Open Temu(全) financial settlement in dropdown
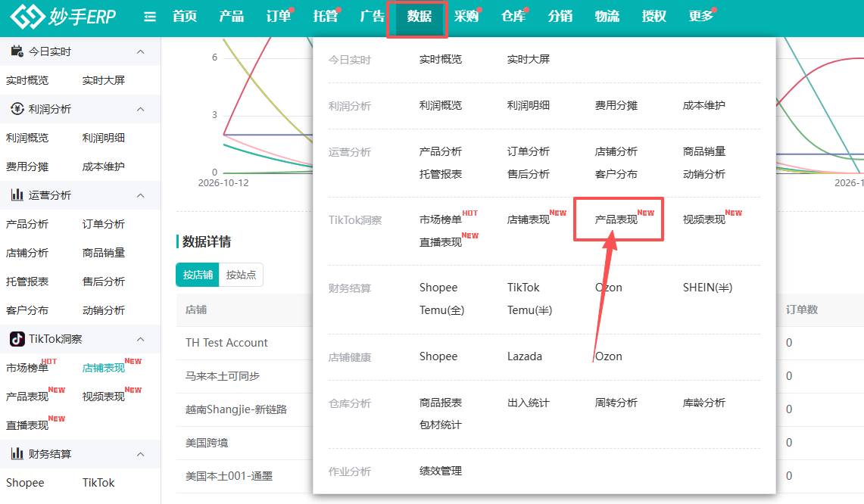Viewport: 864px width, 504px height. (x=441, y=310)
